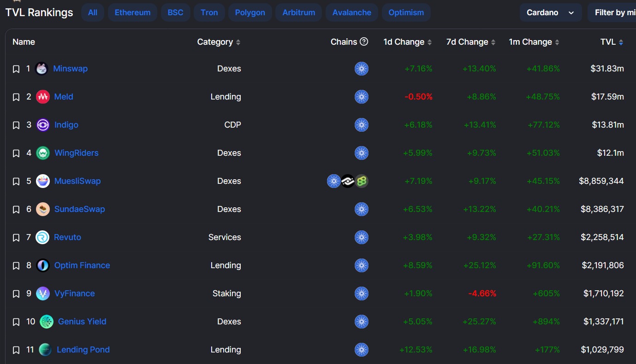This screenshot has height=364, width=636.
Task: Switch to the Arbitrum chain filter
Action: [x=299, y=12]
